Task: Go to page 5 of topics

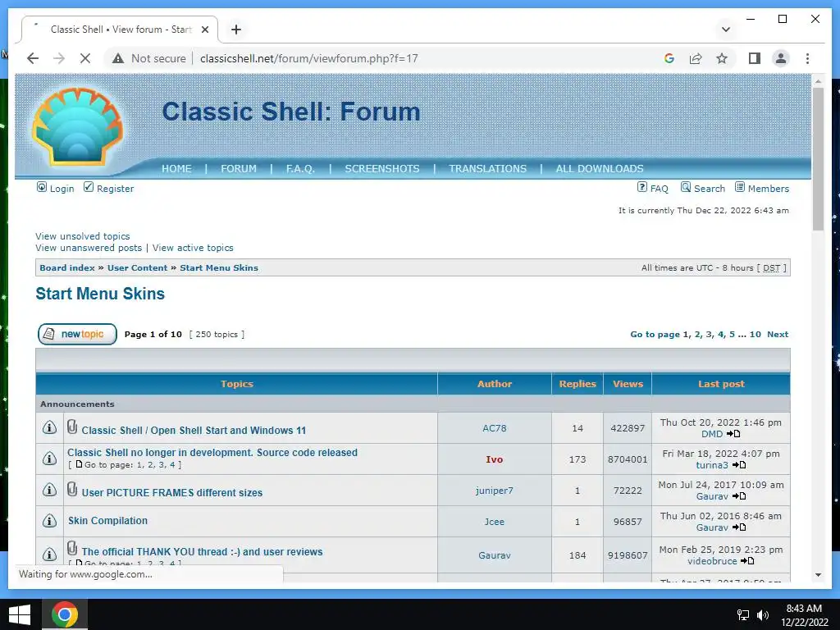Action: point(732,335)
